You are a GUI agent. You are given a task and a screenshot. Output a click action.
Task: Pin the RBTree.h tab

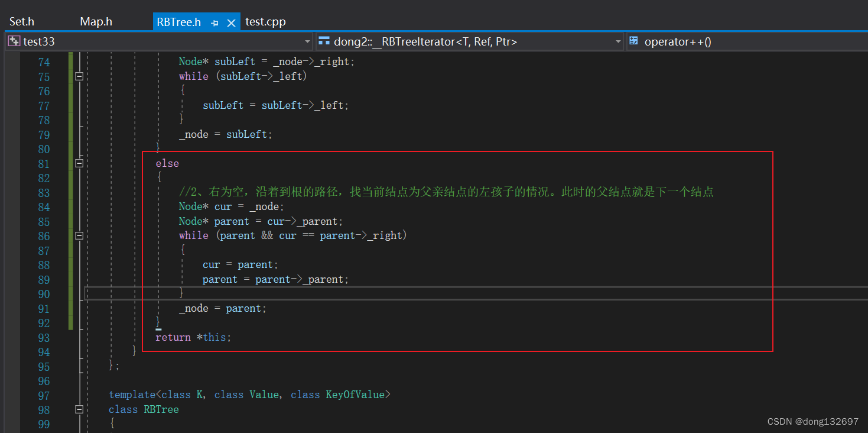pyautogui.click(x=215, y=22)
